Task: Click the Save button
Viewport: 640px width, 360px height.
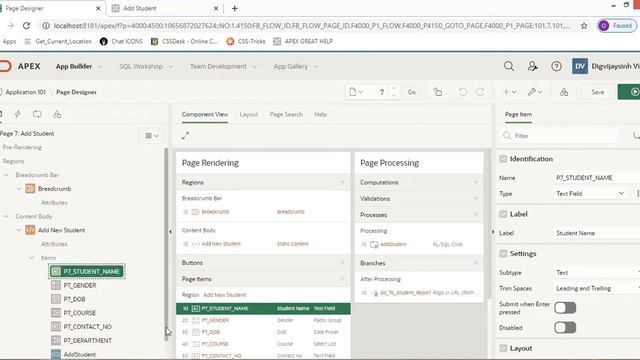Action: (598, 92)
